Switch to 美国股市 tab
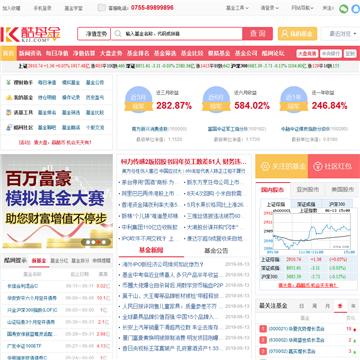Image resolution: width=360 pixels, height=360 pixels. click(x=343, y=190)
